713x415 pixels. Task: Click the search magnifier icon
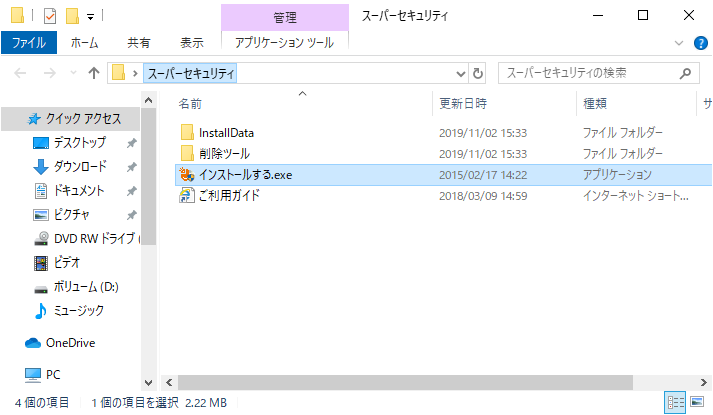click(x=685, y=73)
